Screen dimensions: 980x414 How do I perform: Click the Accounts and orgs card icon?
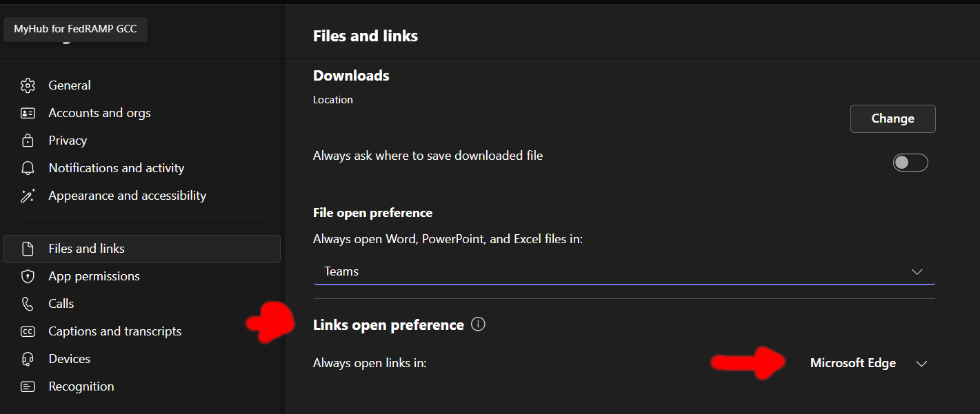pyautogui.click(x=28, y=113)
